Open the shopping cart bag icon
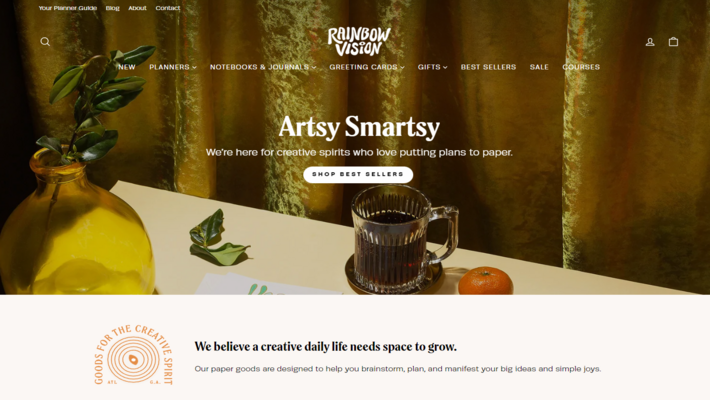 [673, 41]
